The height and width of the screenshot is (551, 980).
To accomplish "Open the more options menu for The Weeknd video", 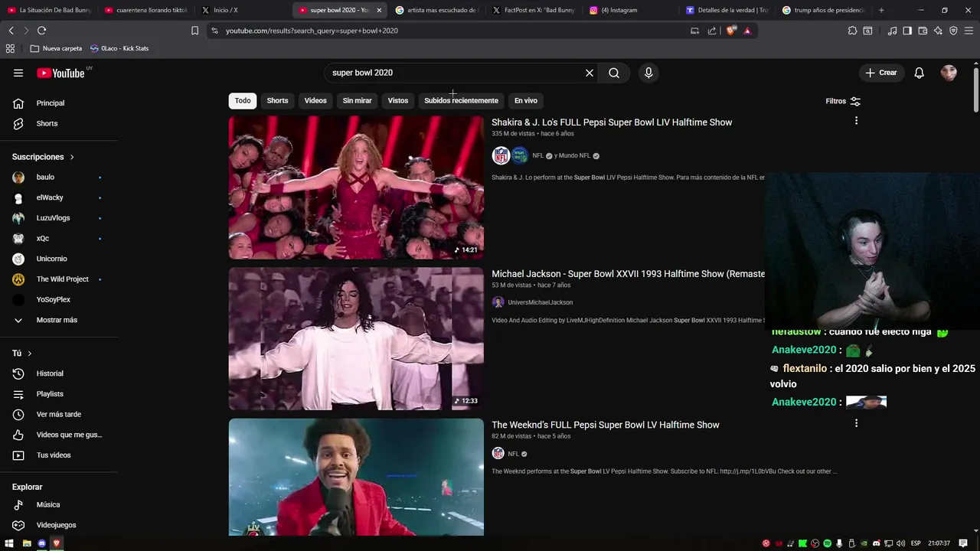I will pos(856,423).
